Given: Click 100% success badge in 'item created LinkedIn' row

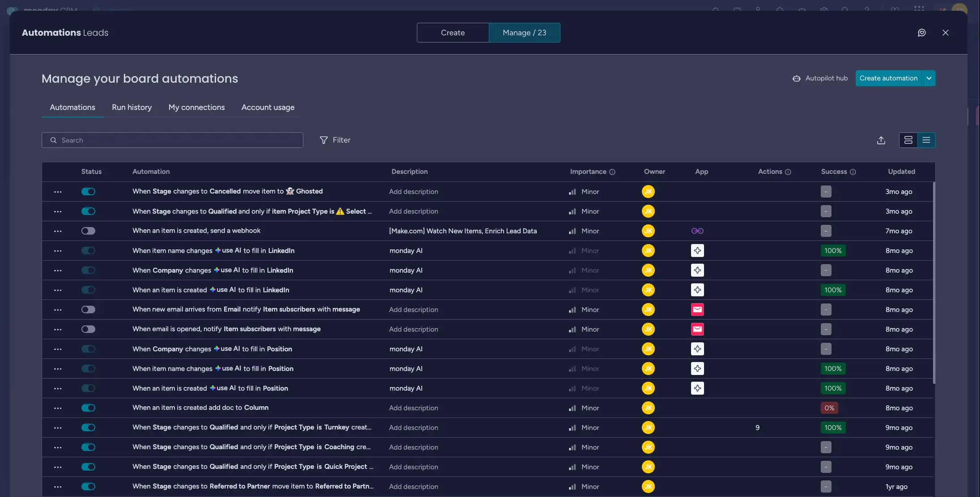Looking at the screenshot, I should point(833,290).
